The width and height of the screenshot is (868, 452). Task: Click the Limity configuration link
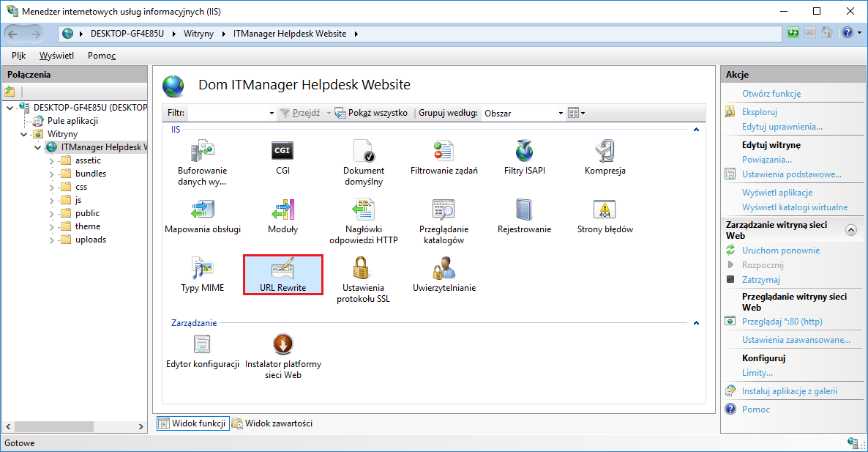click(x=757, y=373)
